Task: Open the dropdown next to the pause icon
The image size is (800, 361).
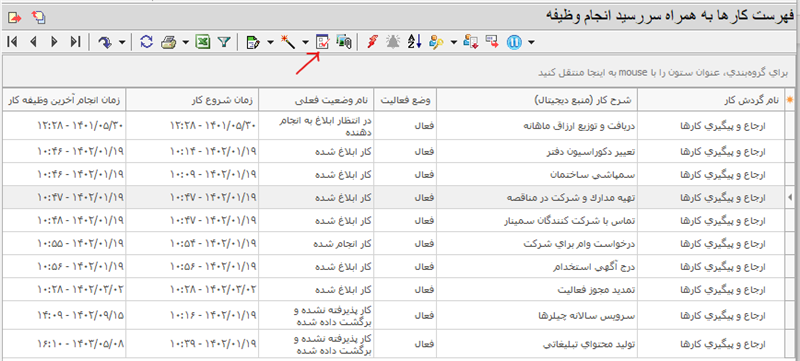Action: (531, 42)
